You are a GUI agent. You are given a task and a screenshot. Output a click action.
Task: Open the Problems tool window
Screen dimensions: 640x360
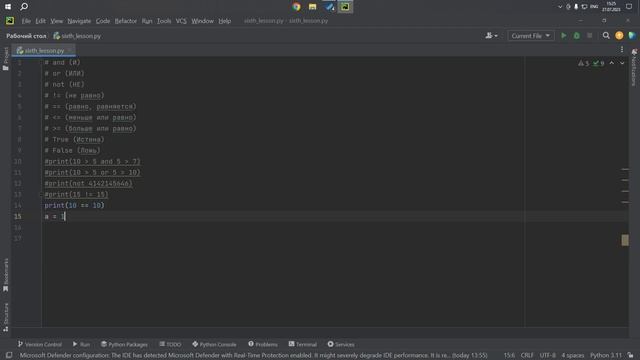pyautogui.click(x=262, y=344)
